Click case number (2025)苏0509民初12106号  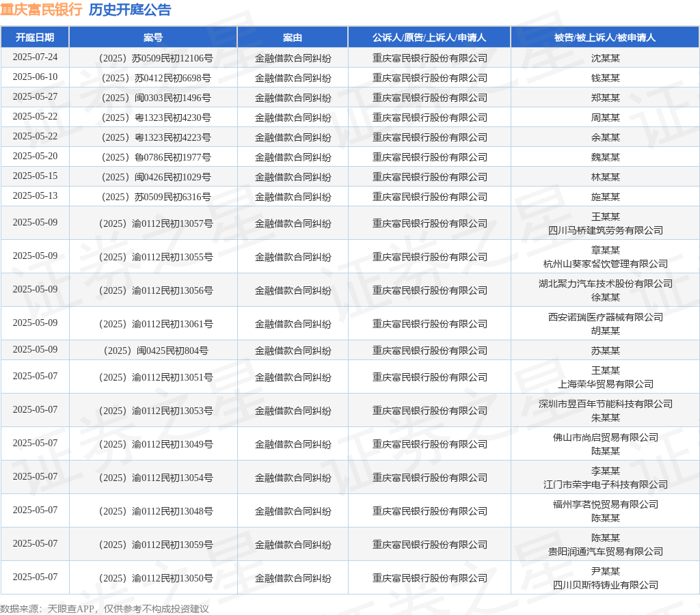point(155,59)
